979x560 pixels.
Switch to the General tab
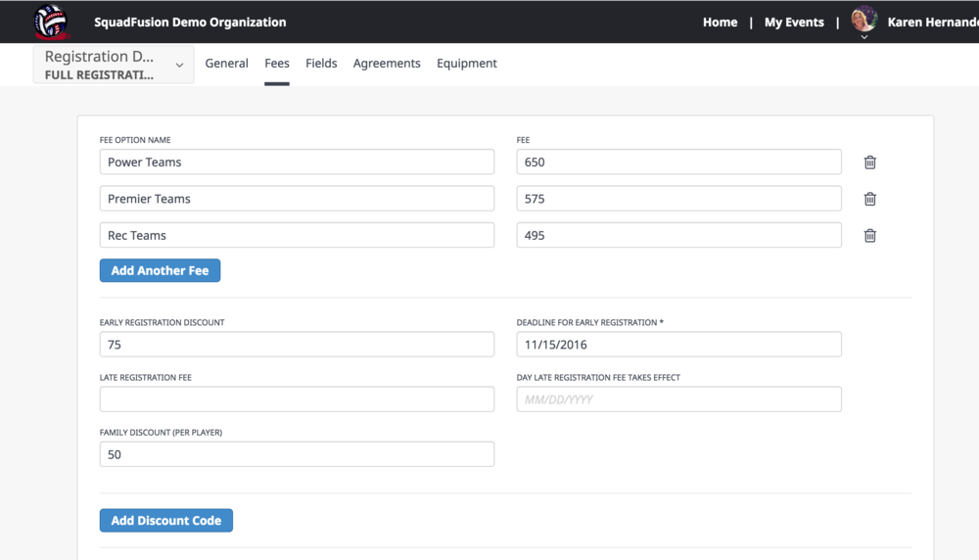pos(226,64)
